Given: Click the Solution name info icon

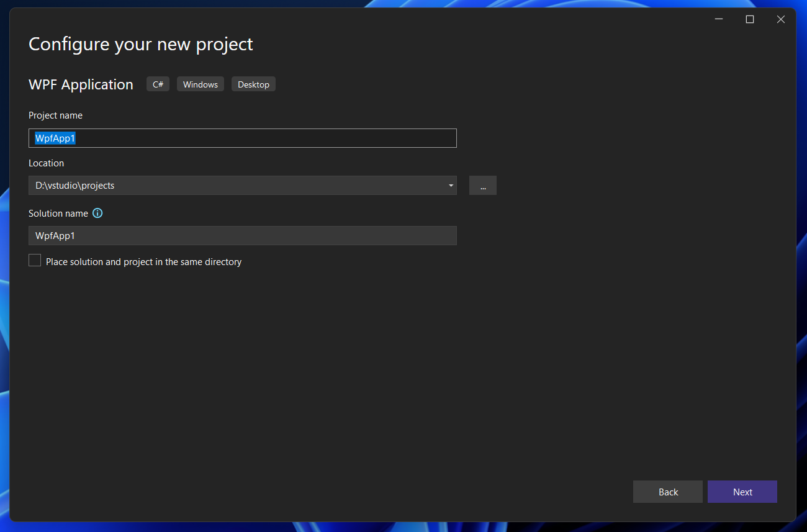Looking at the screenshot, I should pyautogui.click(x=97, y=213).
